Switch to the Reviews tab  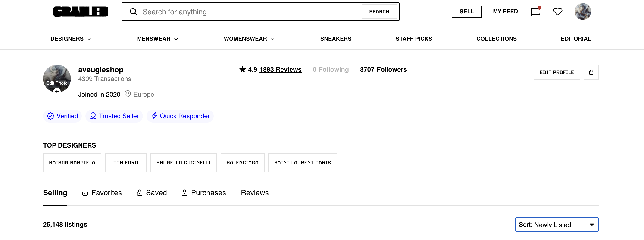(x=254, y=193)
